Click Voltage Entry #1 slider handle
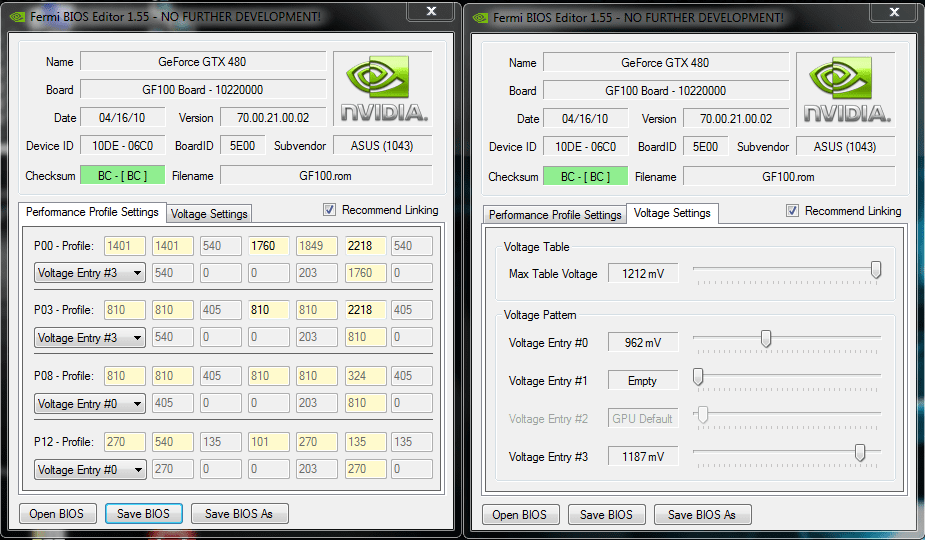This screenshot has height=540, width=925. 698,377
